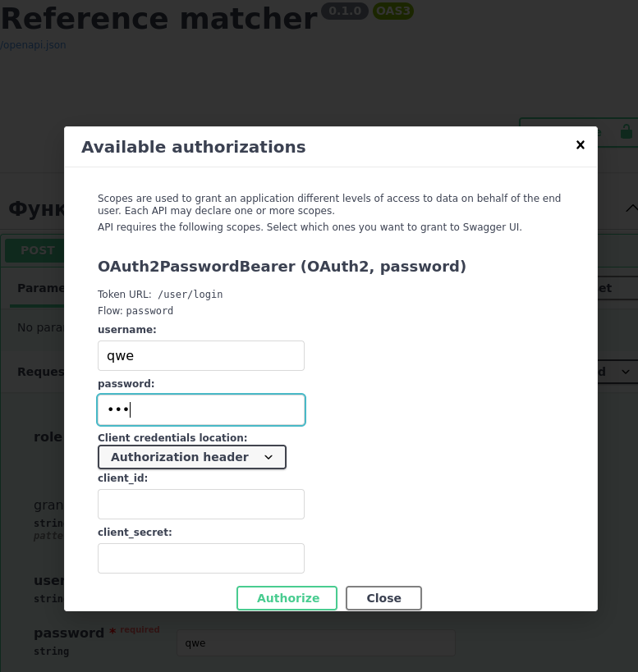Click the POST method badge
Image resolution: width=638 pixels, height=672 pixels.
38,250
